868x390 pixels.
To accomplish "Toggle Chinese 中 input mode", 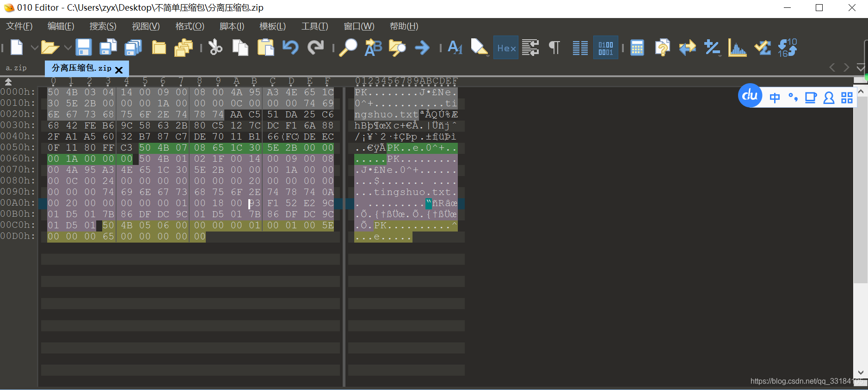I will 775,97.
